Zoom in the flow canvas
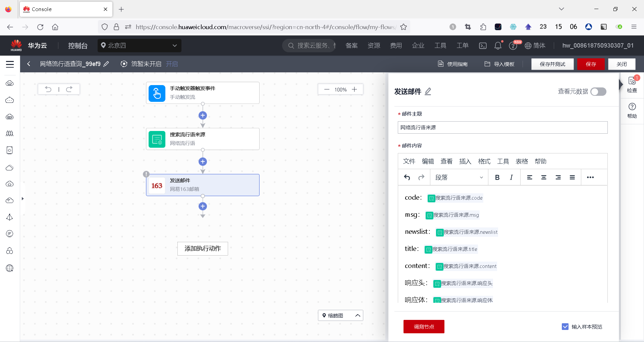The height and width of the screenshot is (342, 644). (x=355, y=89)
